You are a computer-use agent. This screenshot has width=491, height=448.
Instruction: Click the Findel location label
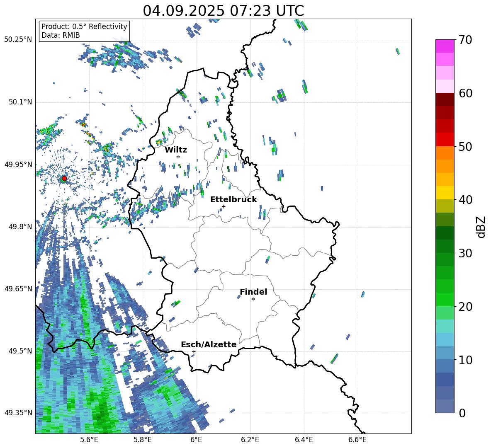coord(253,292)
